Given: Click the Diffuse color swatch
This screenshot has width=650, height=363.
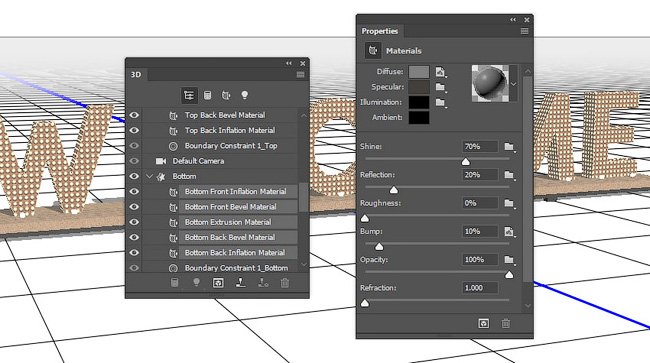Looking at the screenshot, I should click(419, 72).
